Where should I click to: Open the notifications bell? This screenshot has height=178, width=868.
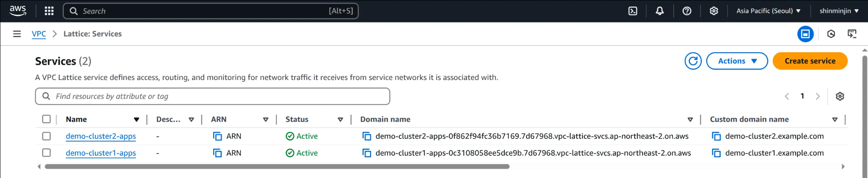tap(660, 11)
